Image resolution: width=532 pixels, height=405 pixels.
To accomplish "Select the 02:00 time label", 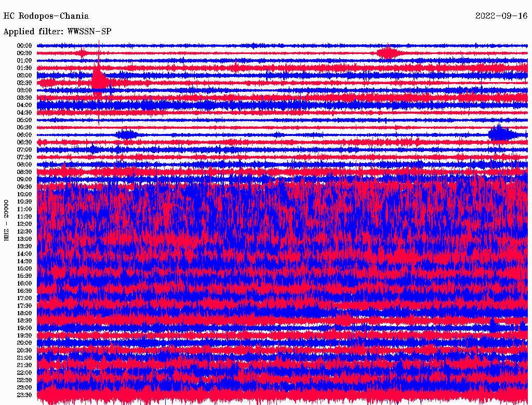I will click(24, 75).
